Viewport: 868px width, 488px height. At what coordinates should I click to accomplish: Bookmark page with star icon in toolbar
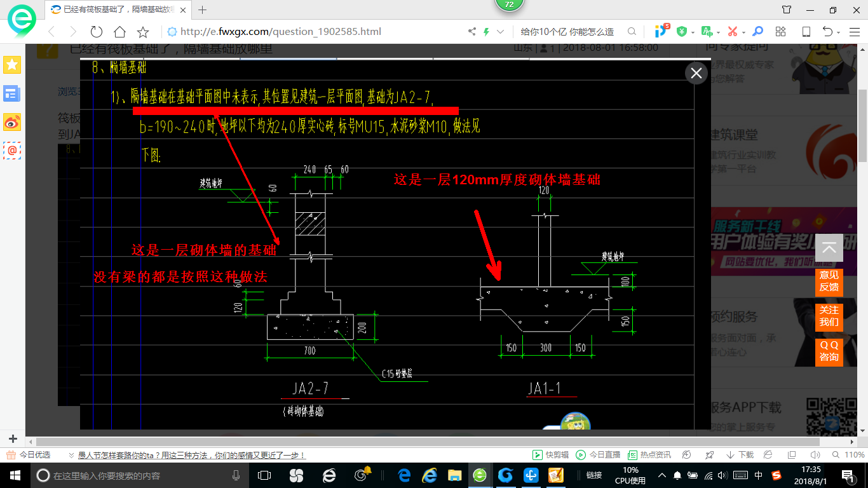click(x=143, y=32)
